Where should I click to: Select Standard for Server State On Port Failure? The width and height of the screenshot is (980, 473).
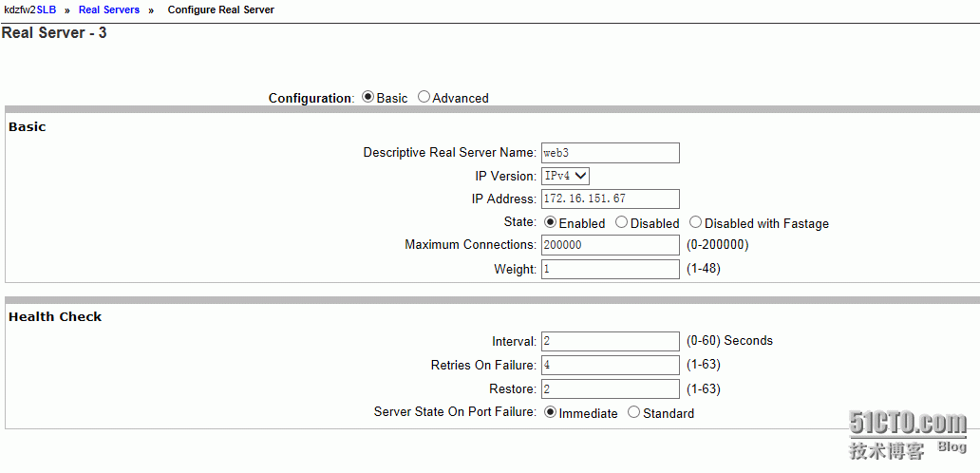(x=633, y=412)
